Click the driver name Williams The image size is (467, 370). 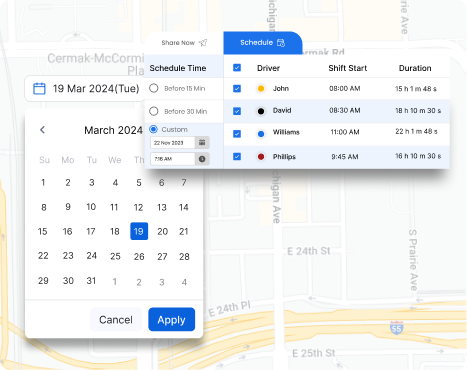[286, 132]
